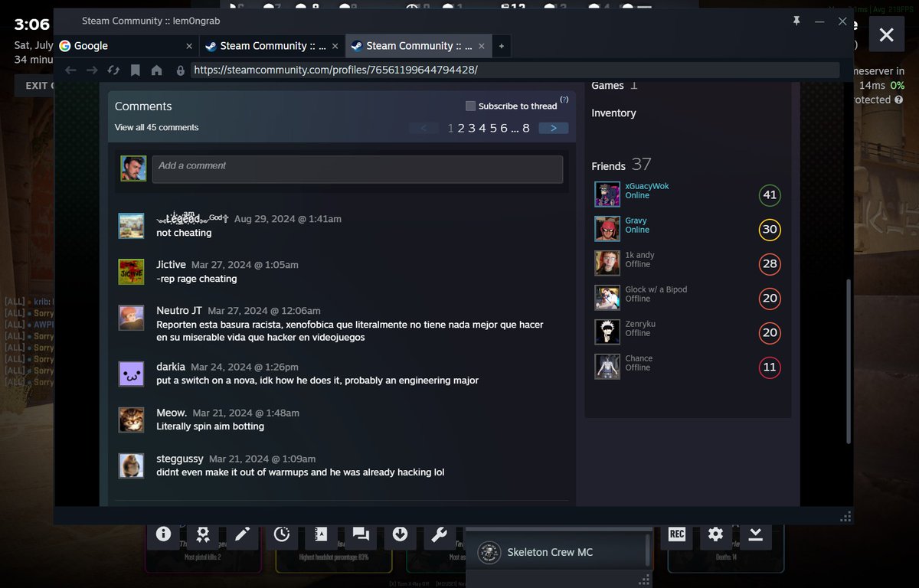Enable the Subscribe to thread checkbox

pyautogui.click(x=470, y=106)
